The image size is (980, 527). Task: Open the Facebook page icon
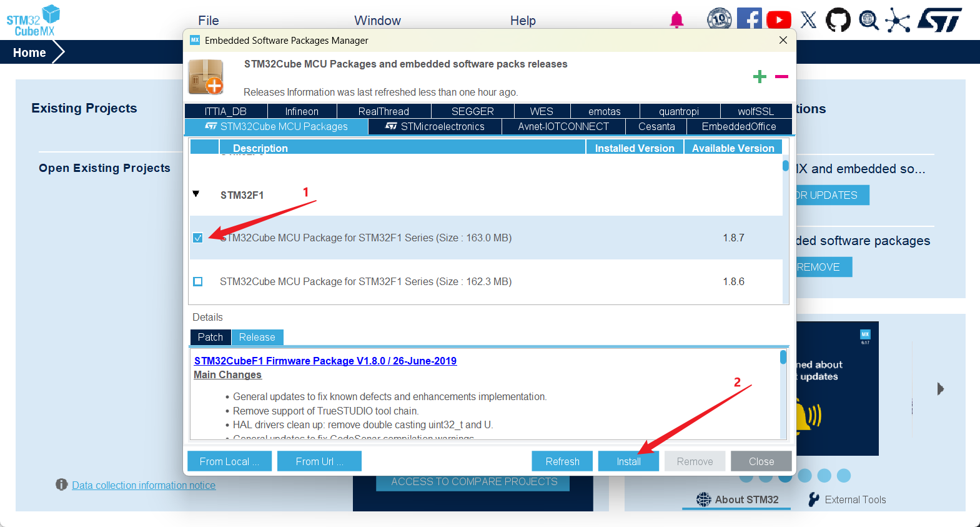pyautogui.click(x=749, y=19)
